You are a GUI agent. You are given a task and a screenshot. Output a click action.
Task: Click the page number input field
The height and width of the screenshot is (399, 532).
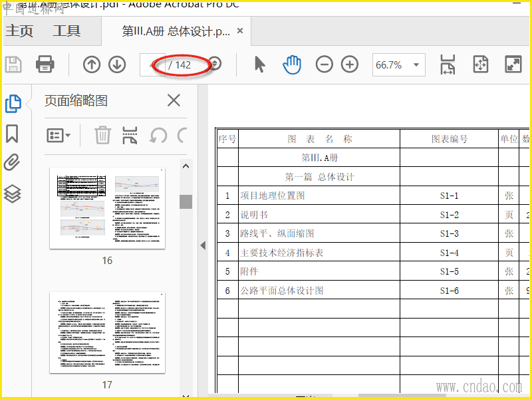[152, 65]
